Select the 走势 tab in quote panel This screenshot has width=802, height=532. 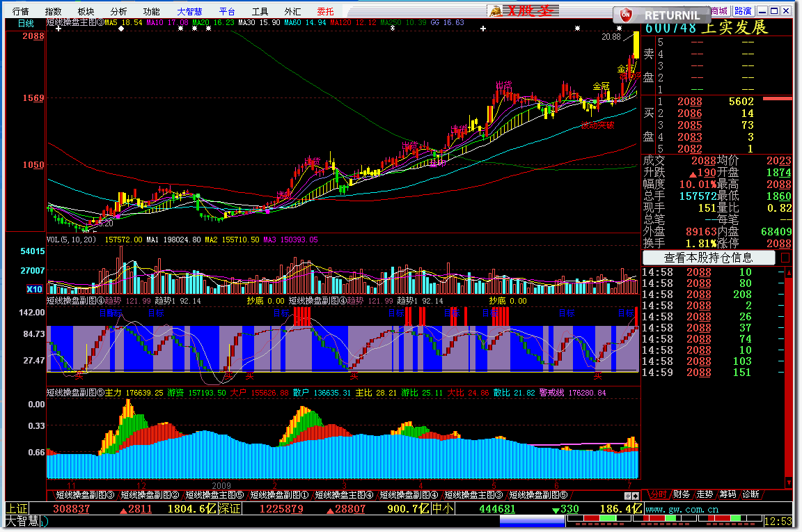tap(705, 494)
